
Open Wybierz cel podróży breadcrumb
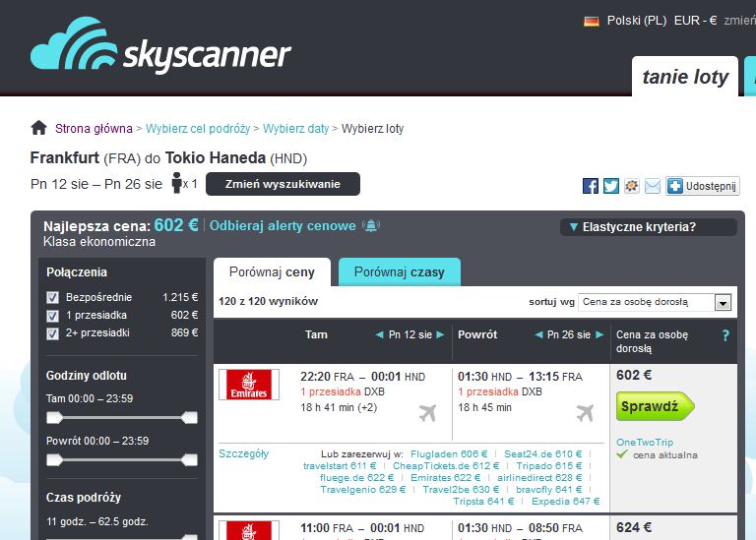(198, 129)
